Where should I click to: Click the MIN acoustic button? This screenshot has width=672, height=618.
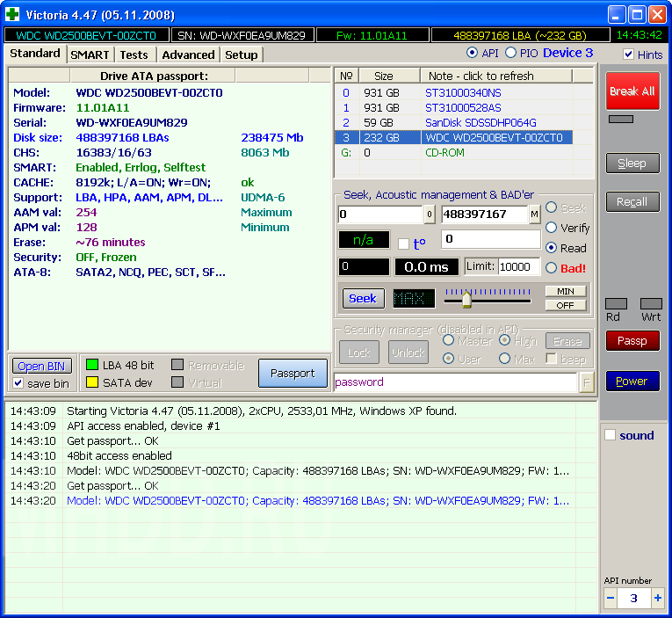566,291
